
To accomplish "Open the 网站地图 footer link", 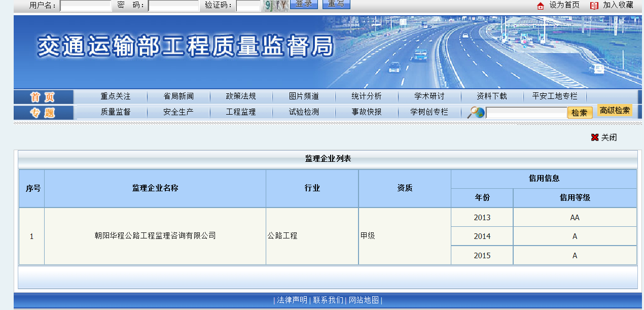I will tap(364, 300).
